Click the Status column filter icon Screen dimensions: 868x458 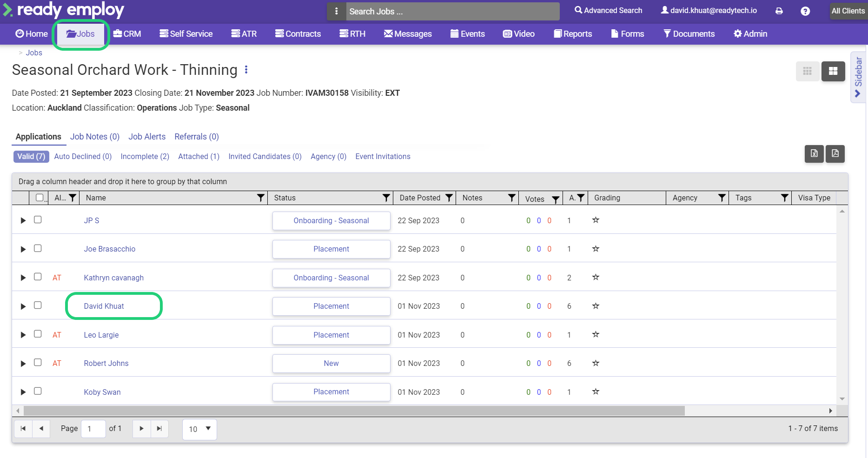pos(386,198)
